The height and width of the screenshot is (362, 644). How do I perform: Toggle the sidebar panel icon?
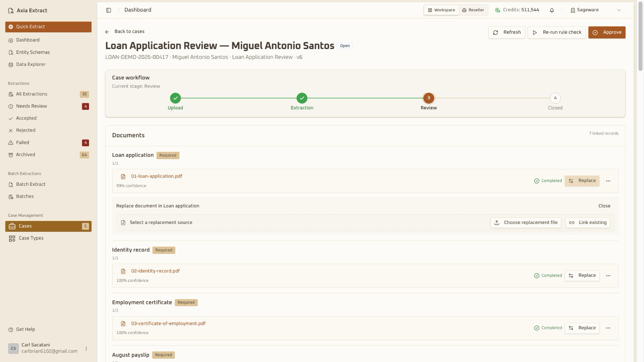(108, 10)
